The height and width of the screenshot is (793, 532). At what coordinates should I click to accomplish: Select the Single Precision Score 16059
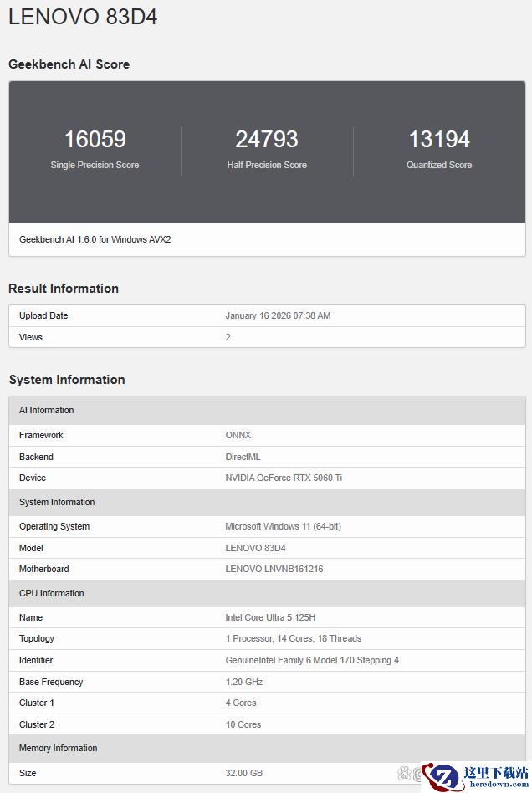(95, 139)
